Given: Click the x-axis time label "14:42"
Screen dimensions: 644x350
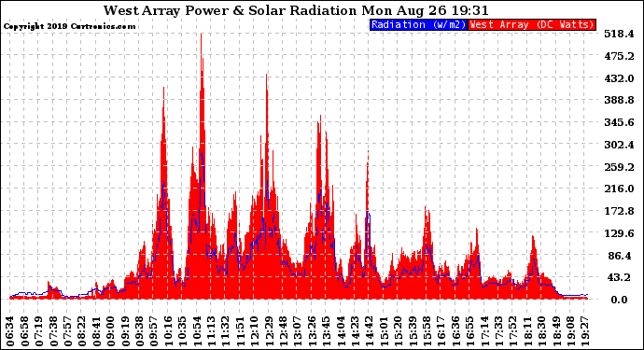Looking at the screenshot, I should point(370,331).
